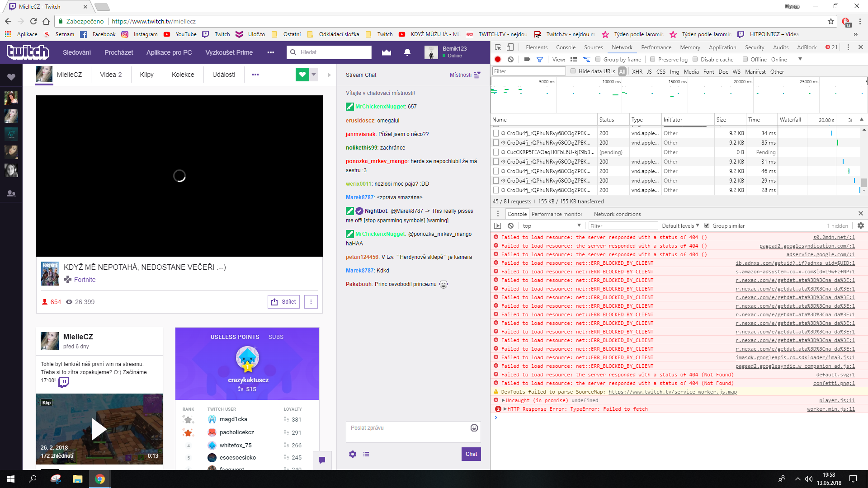Viewport: 868px width, 488px height.
Task: Click the Sdílet share button
Action: [283, 302]
